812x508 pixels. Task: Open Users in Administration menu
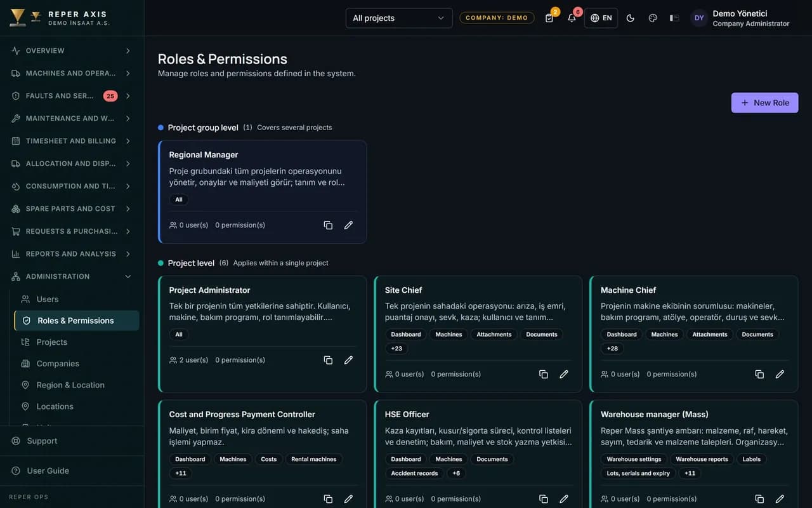pyautogui.click(x=76, y=299)
